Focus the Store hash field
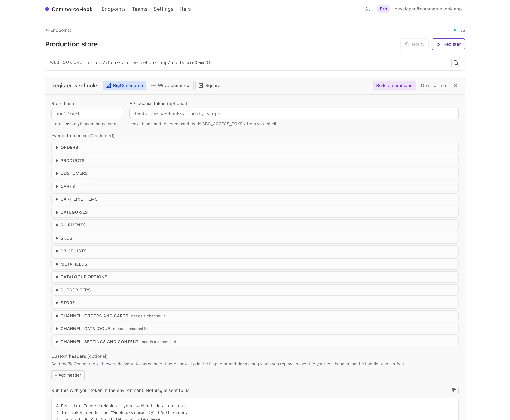Image resolution: width=510 pixels, height=420 pixels. tap(87, 113)
